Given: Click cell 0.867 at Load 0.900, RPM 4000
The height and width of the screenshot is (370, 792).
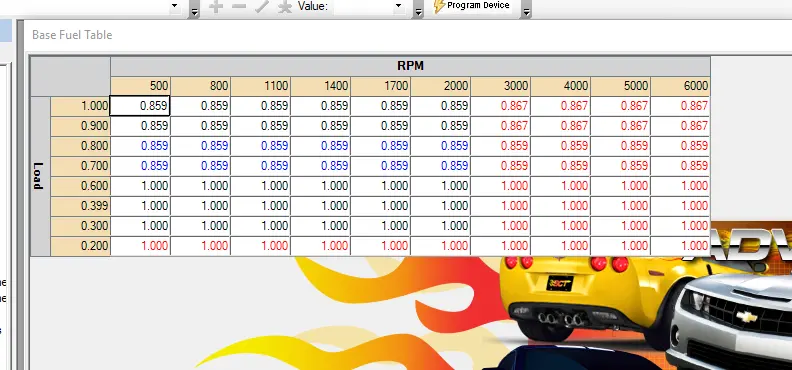Looking at the screenshot, I should point(561,126).
